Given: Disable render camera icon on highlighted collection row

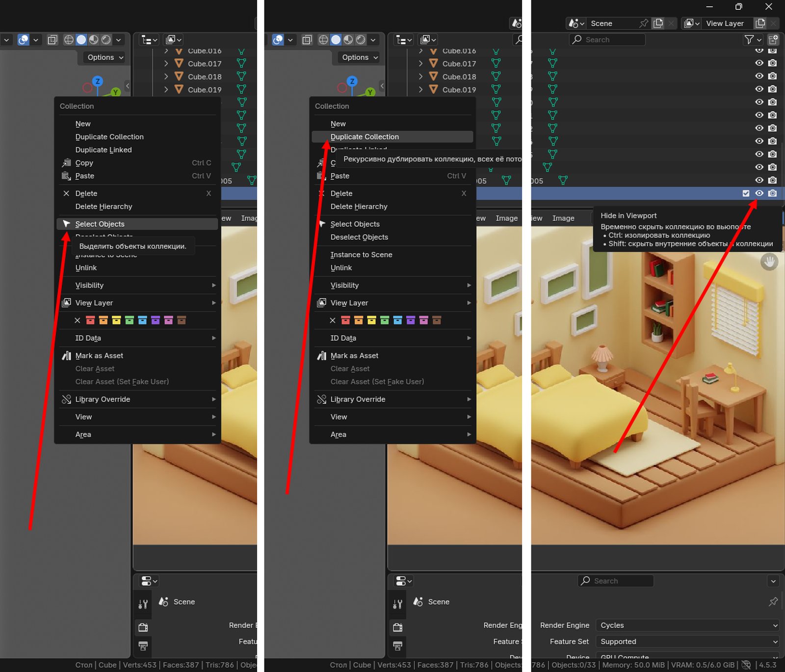Looking at the screenshot, I should pos(772,193).
